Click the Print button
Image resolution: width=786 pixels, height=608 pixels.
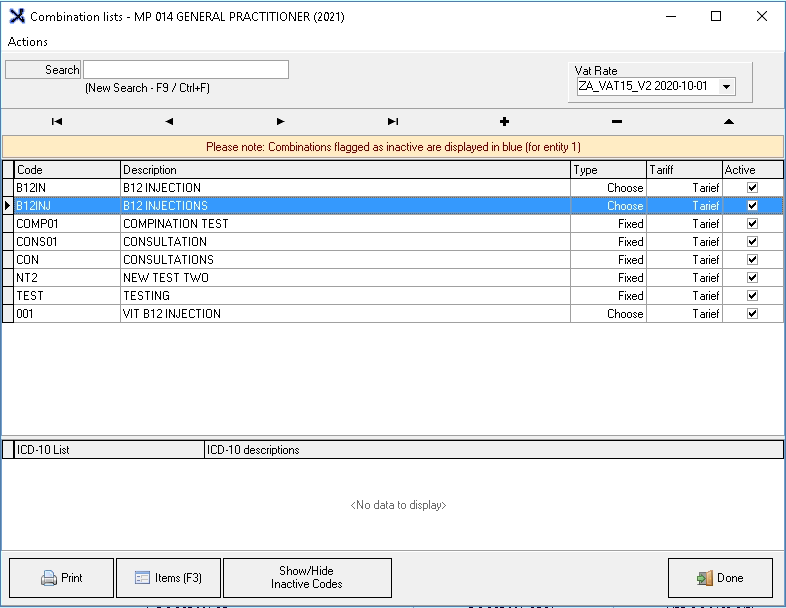[x=61, y=578]
